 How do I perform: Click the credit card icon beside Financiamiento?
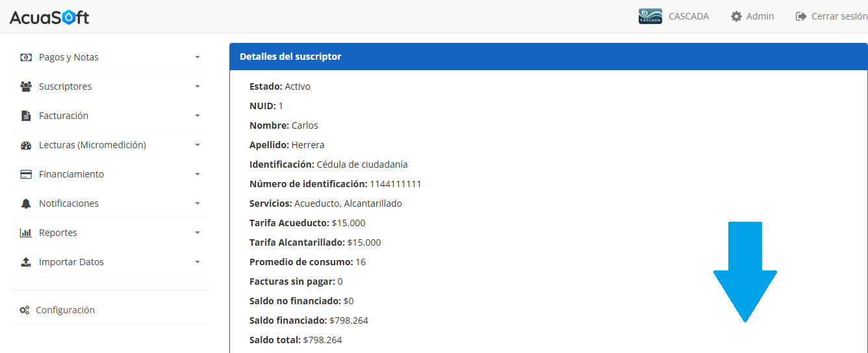pyautogui.click(x=26, y=174)
